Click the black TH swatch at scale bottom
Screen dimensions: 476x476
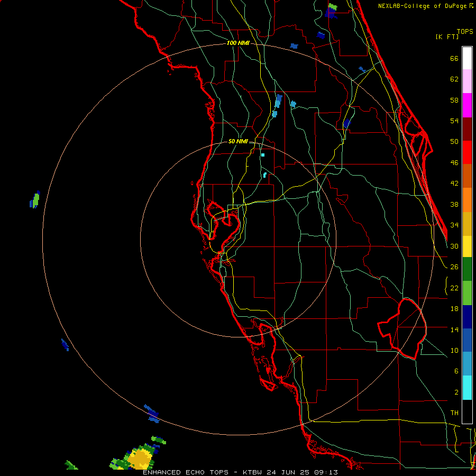[467, 411]
